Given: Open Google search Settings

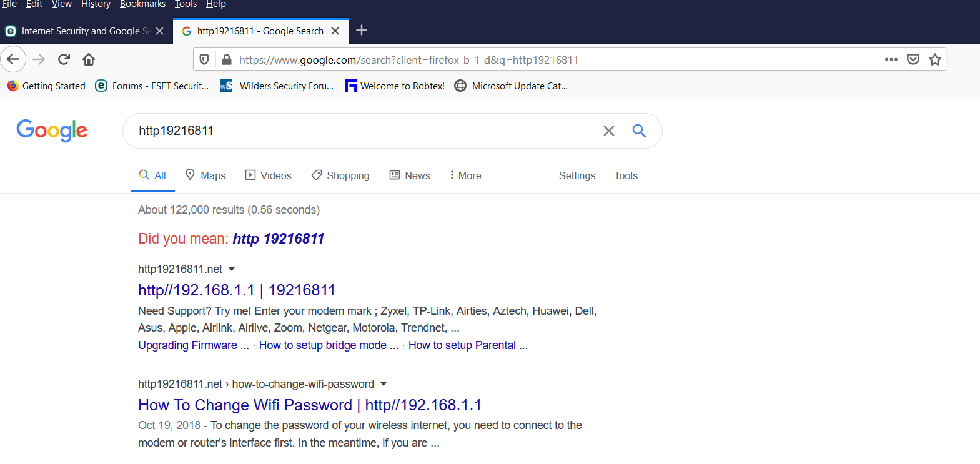Looking at the screenshot, I should pos(577,175).
